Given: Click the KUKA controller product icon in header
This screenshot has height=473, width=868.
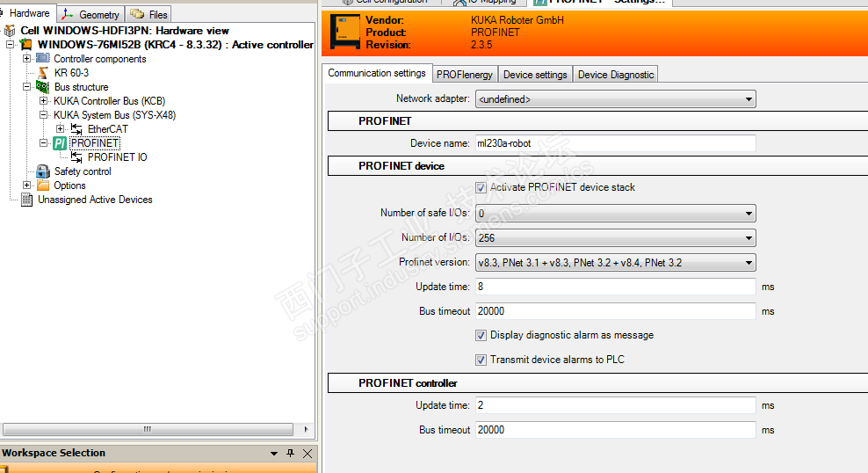Looking at the screenshot, I should pos(345,32).
